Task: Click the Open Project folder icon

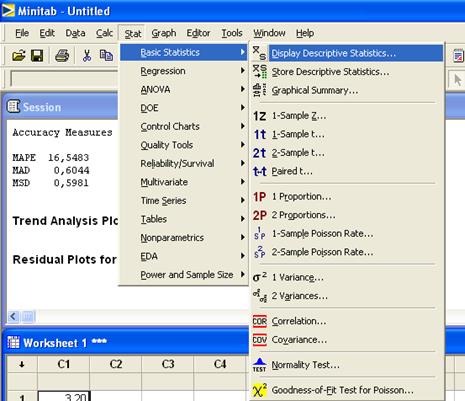Action: coord(19,55)
